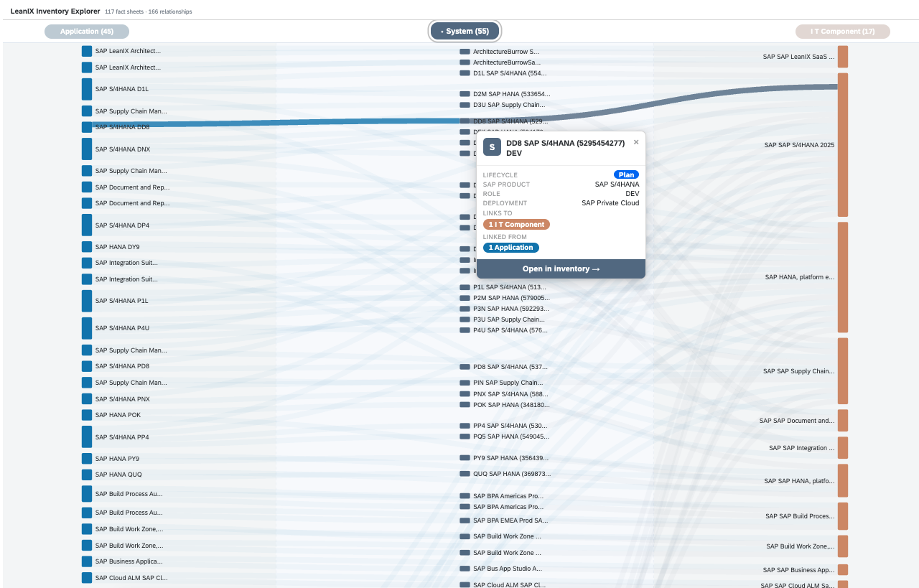Select the I T Component (17) column header
Screen dimensions: 919x588
coord(843,32)
